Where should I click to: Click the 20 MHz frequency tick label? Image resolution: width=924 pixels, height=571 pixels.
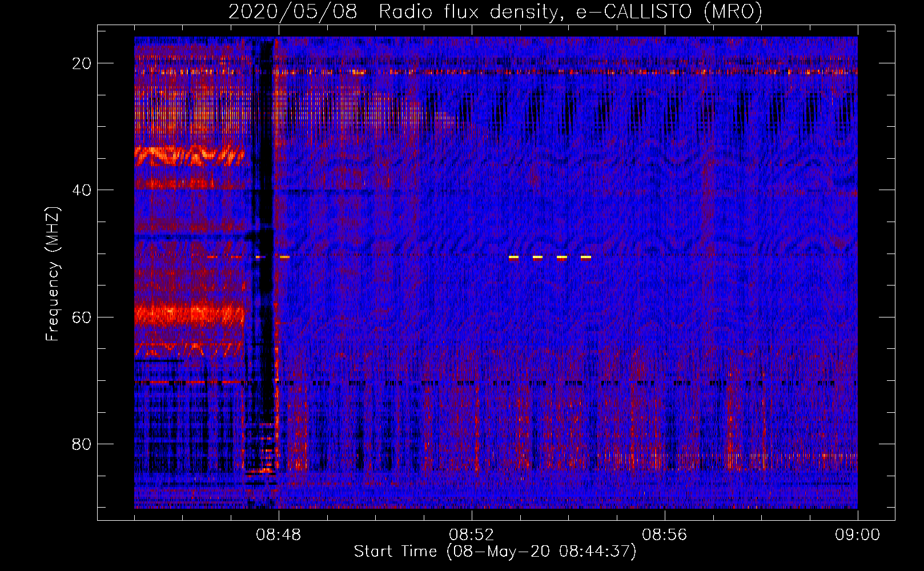pos(82,63)
